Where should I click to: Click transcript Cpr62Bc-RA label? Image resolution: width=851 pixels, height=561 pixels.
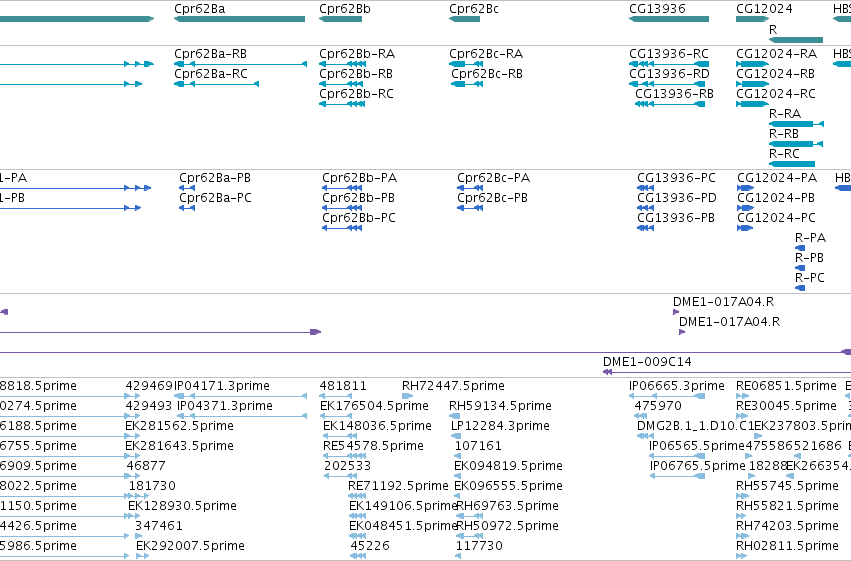coord(486,54)
